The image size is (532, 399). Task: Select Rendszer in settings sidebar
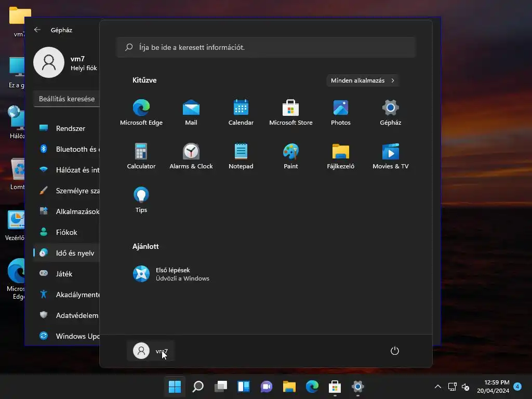click(66, 128)
